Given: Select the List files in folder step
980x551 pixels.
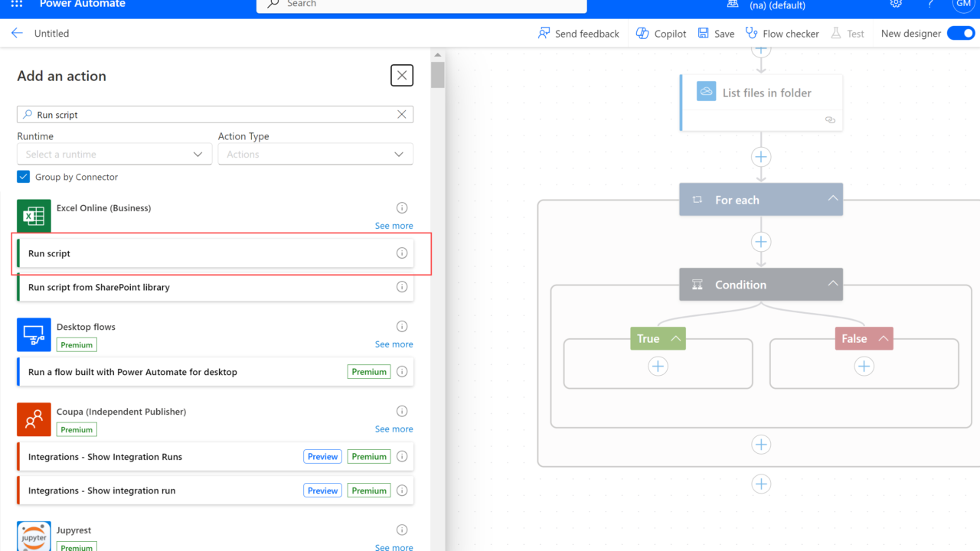Looking at the screenshot, I should click(761, 102).
